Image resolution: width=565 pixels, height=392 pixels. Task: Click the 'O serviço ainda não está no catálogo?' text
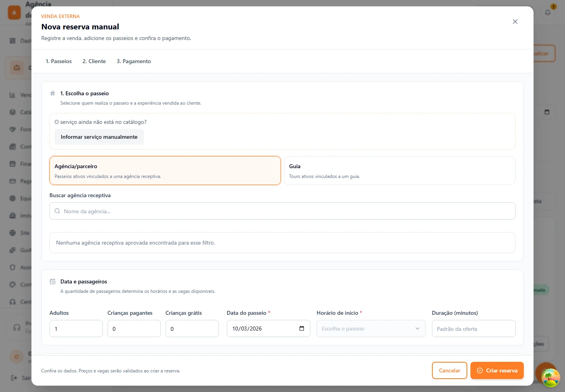pyautogui.click(x=100, y=122)
